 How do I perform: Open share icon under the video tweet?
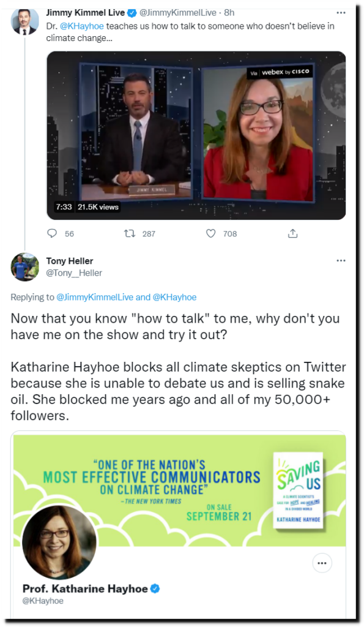(x=292, y=233)
